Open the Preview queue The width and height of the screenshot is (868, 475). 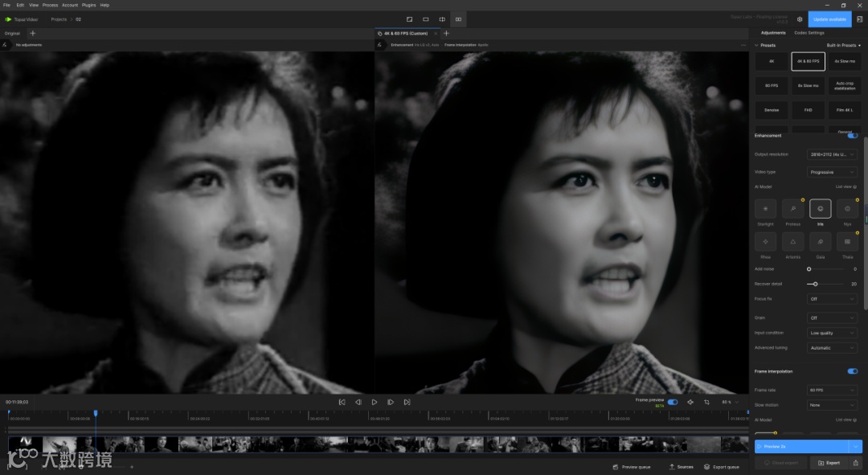tap(632, 467)
